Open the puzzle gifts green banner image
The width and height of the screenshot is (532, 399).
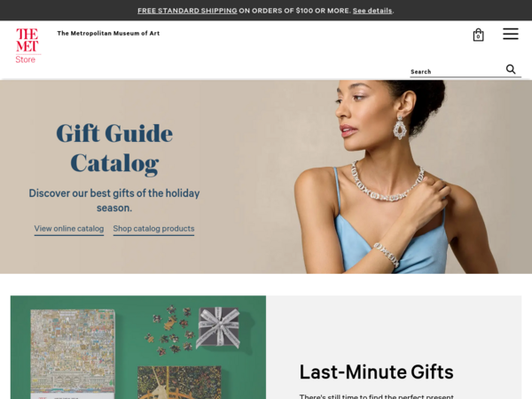click(138, 347)
